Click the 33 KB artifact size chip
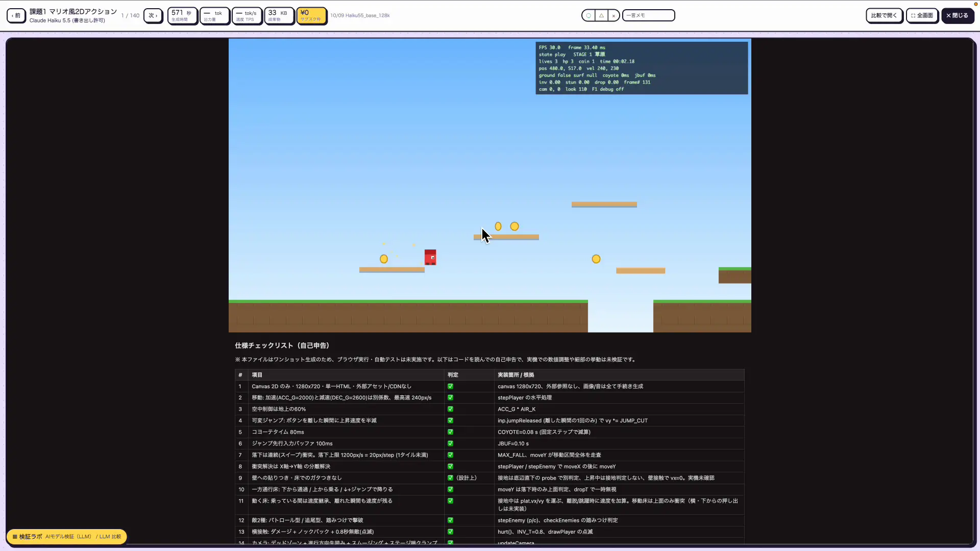 279,15
